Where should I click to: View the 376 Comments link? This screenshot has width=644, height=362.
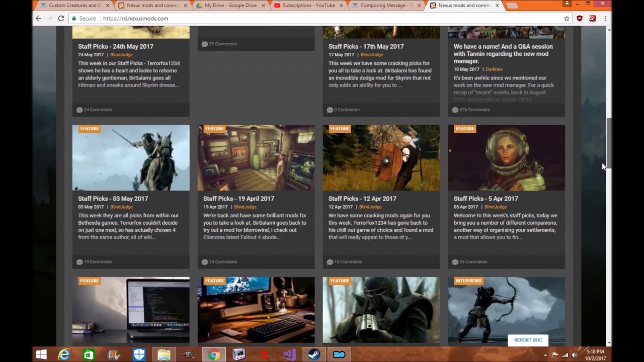[471, 110]
